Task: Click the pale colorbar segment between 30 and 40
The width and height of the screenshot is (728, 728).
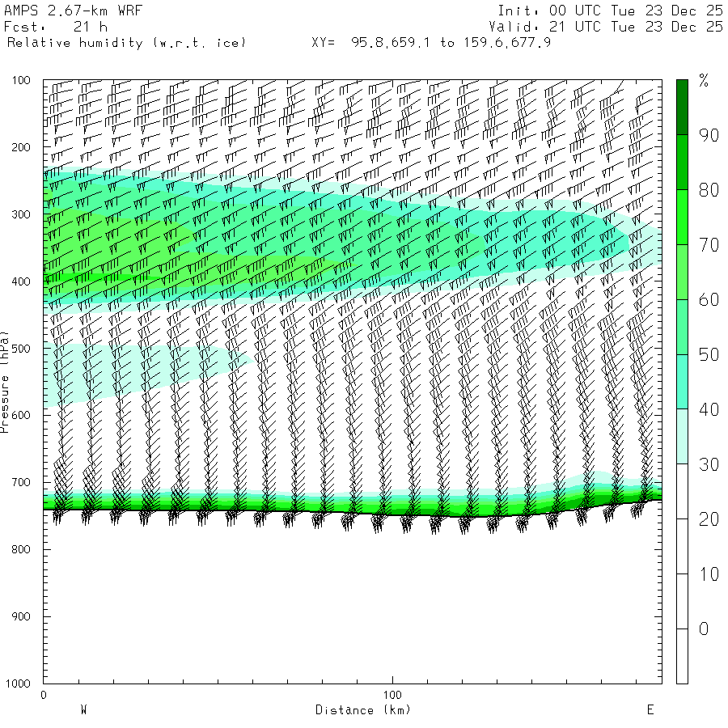Action: tap(683, 436)
